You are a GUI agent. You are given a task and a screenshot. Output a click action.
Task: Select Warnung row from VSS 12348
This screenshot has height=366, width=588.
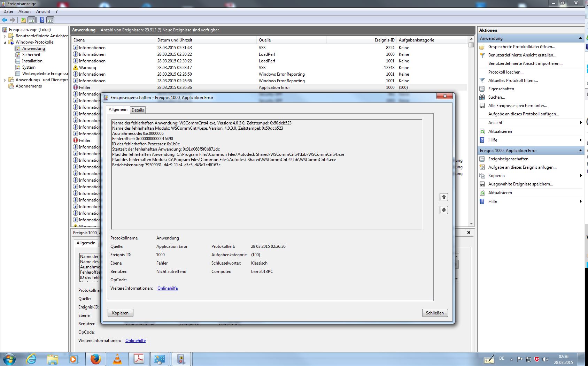coord(269,68)
